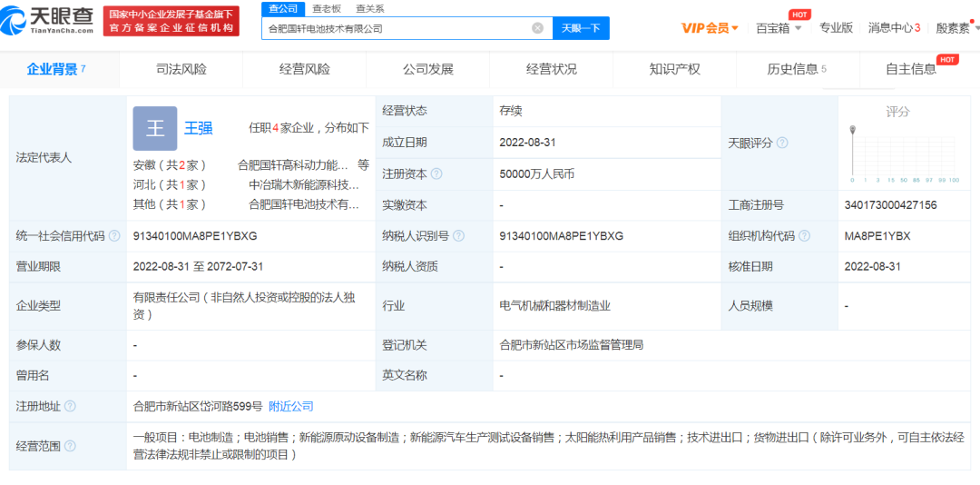Image resolution: width=980 pixels, height=485 pixels.
Task: Open help icon beside 统一社会信用代码
Action: pos(114,236)
